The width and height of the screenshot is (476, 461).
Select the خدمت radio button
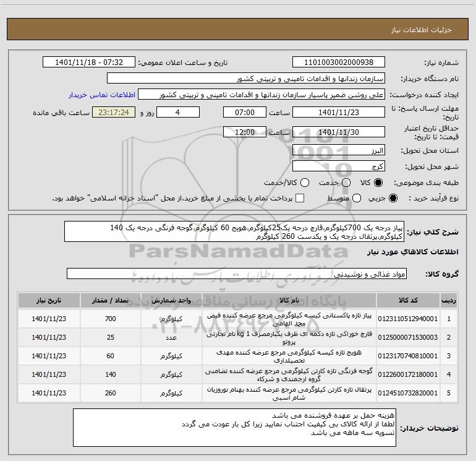pos(346,183)
